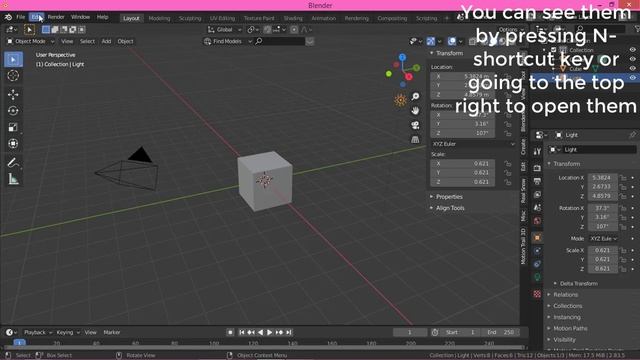This screenshot has width=640, height=360.
Task: Click the zoom view magnifier icon
Action: pyautogui.click(x=415, y=96)
